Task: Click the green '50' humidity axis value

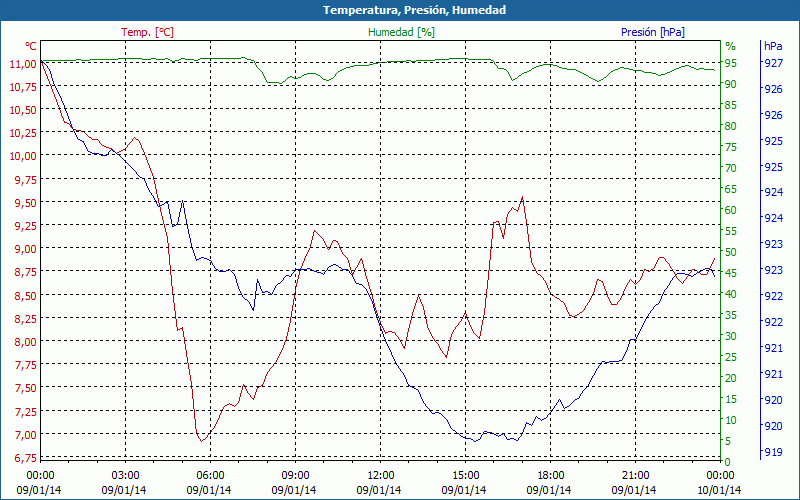Action: pos(731,252)
